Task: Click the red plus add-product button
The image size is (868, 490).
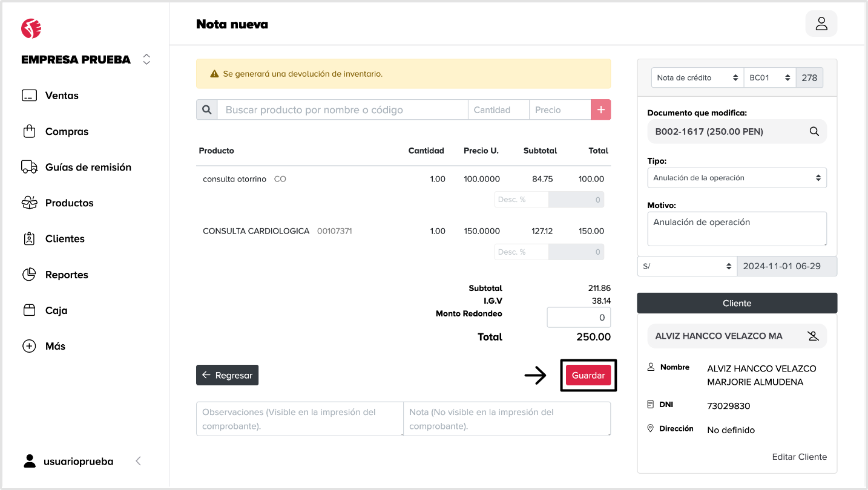Action: (600, 109)
